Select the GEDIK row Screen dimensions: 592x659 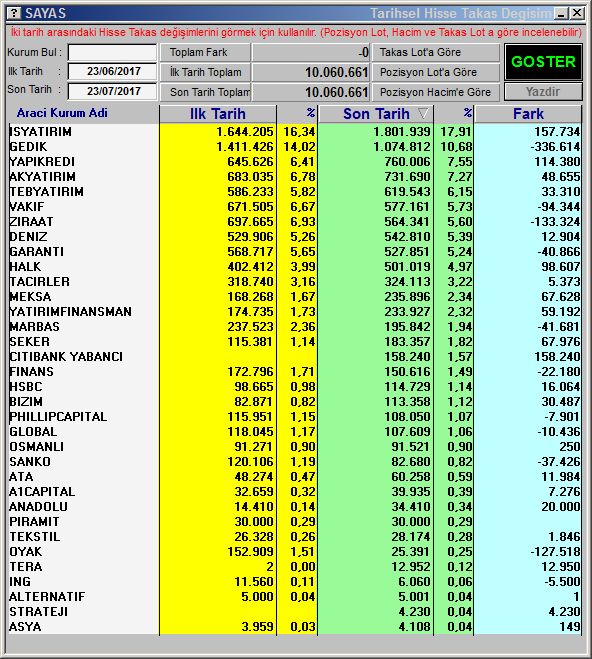coord(295,147)
